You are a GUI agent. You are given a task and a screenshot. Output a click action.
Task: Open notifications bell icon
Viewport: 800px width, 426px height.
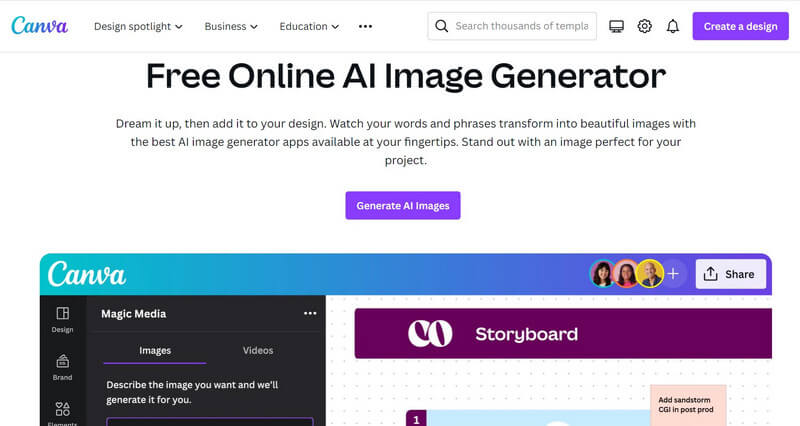click(673, 26)
